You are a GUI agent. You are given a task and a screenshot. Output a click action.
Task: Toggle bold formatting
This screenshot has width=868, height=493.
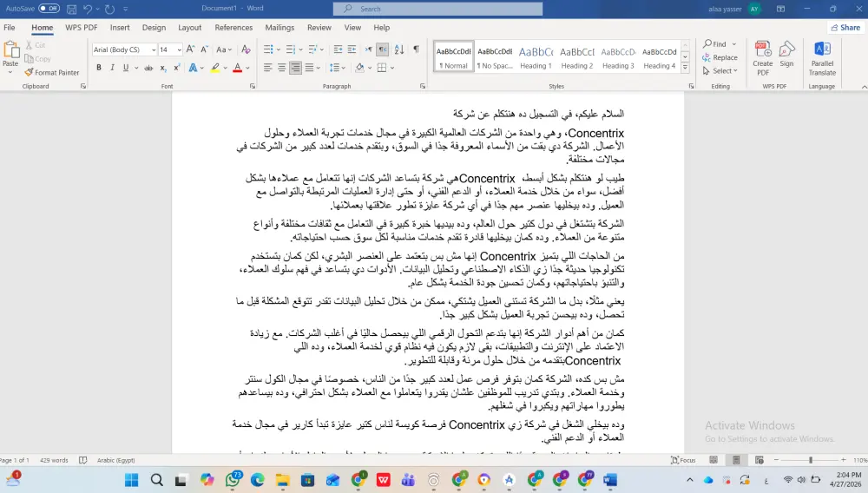[x=99, y=68]
